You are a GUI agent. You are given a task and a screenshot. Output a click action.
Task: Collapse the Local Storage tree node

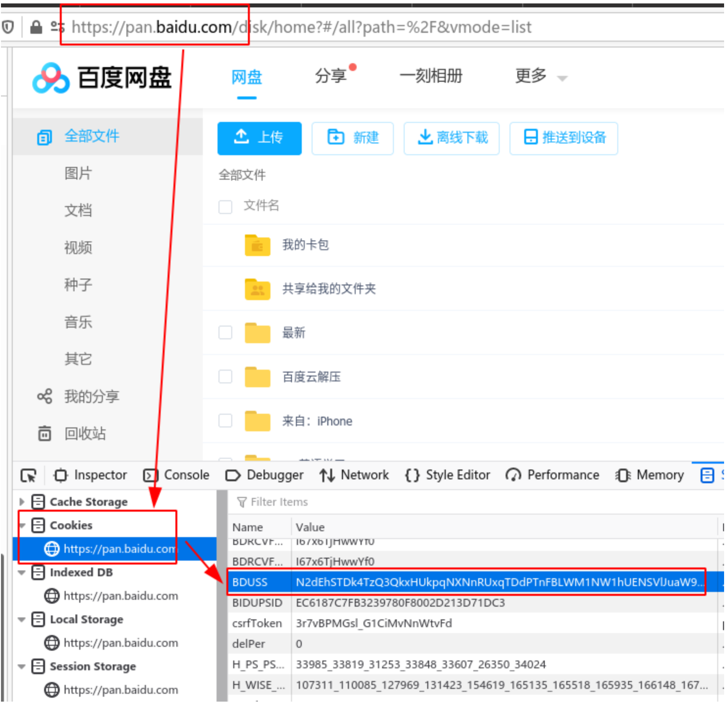click(22, 619)
